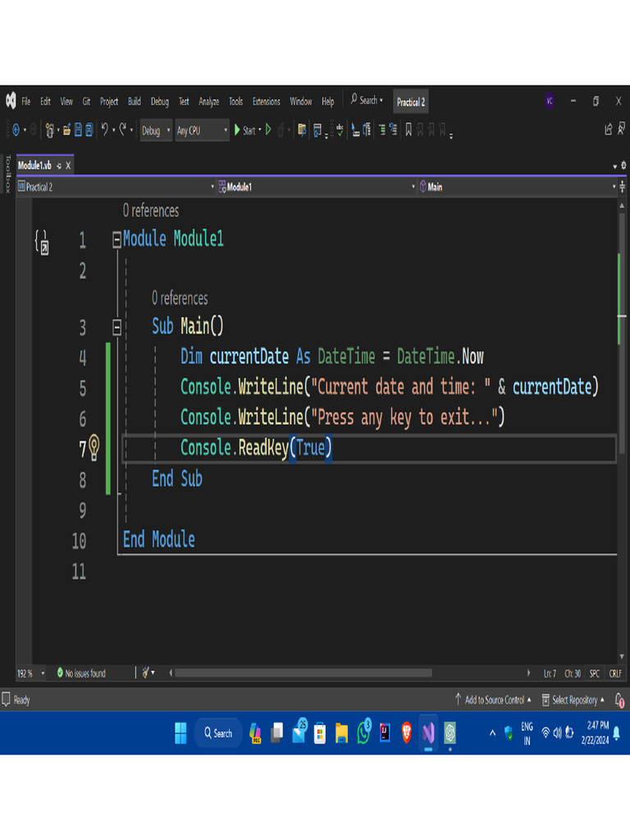This screenshot has width=630, height=840.
Task: Open the Extensions menu
Action: tap(266, 102)
